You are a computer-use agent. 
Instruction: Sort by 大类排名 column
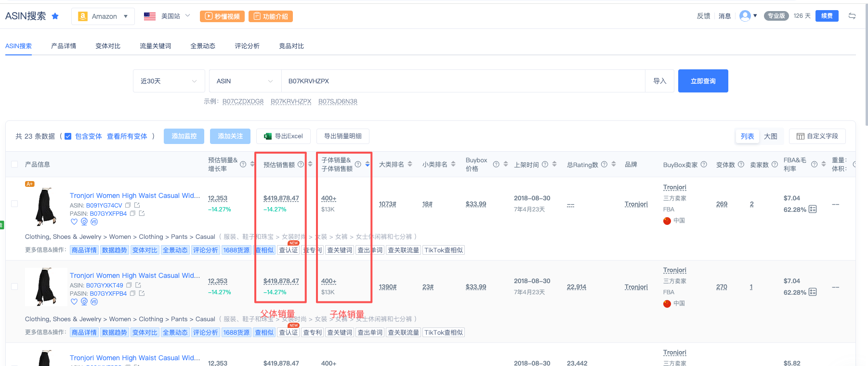click(410, 164)
